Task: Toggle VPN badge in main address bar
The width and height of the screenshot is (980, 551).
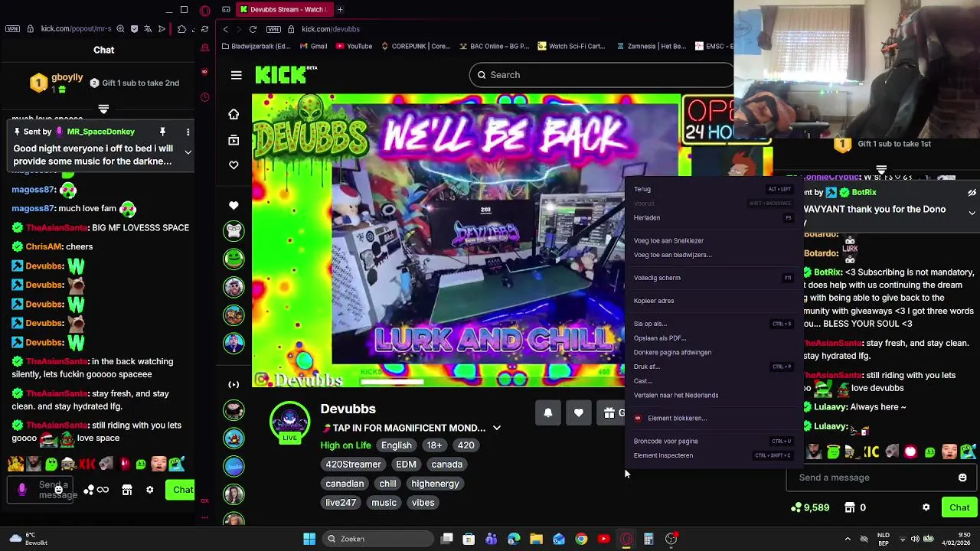Action: point(273,29)
